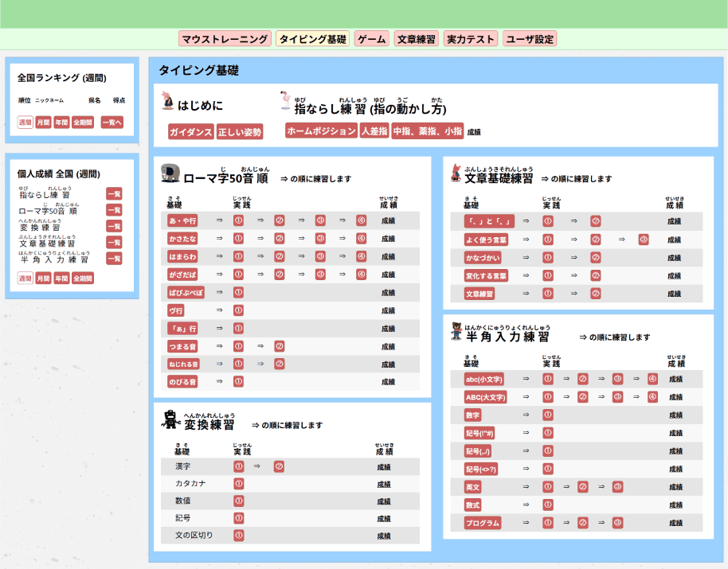The height and width of the screenshot is (569, 728).
Task: View 成績 for the プログラム row
Action: pyautogui.click(x=675, y=523)
